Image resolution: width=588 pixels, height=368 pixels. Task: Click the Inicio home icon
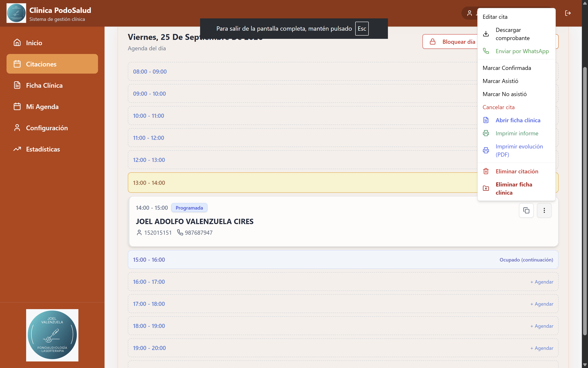pos(17,43)
